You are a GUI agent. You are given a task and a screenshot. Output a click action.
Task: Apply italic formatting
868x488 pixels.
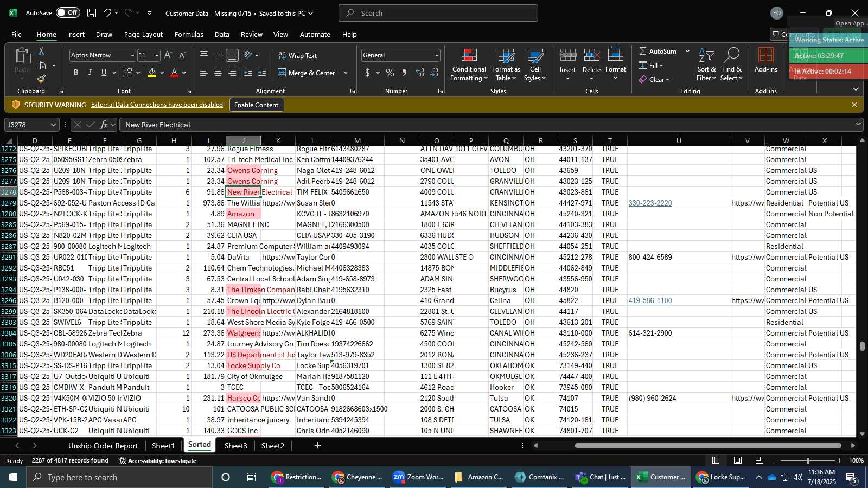(x=90, y=73)
